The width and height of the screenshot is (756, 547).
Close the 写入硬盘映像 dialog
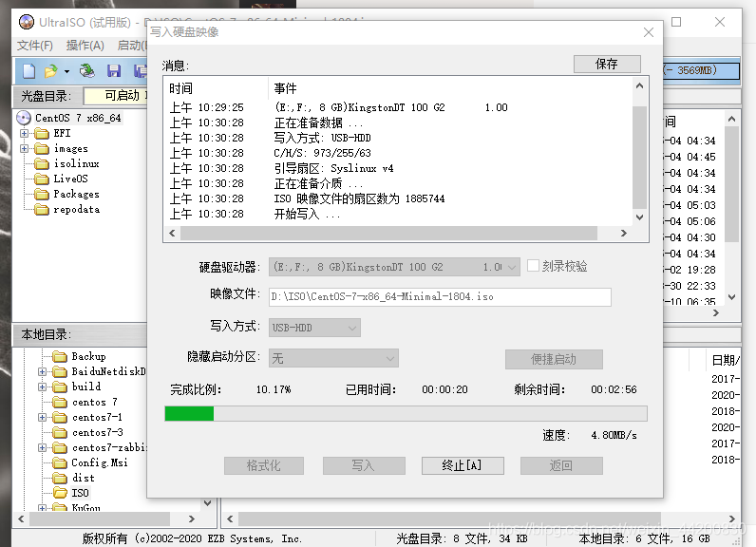(x=649, y=32)
